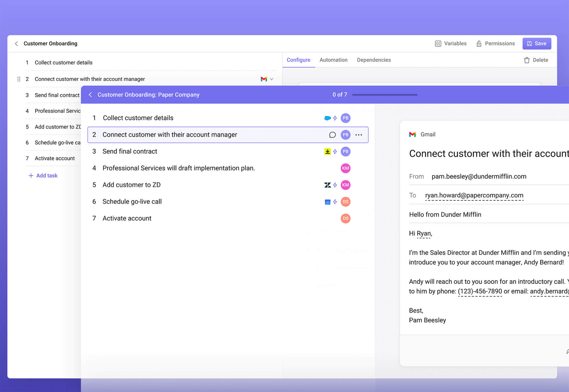
Task: Click back arrow in Paper Company header
Action: click(90, 95)
